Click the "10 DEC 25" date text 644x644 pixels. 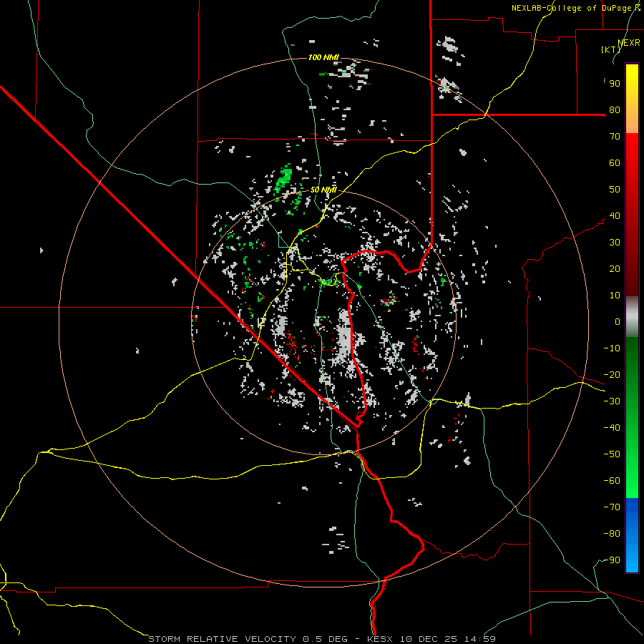click(429, 639)
